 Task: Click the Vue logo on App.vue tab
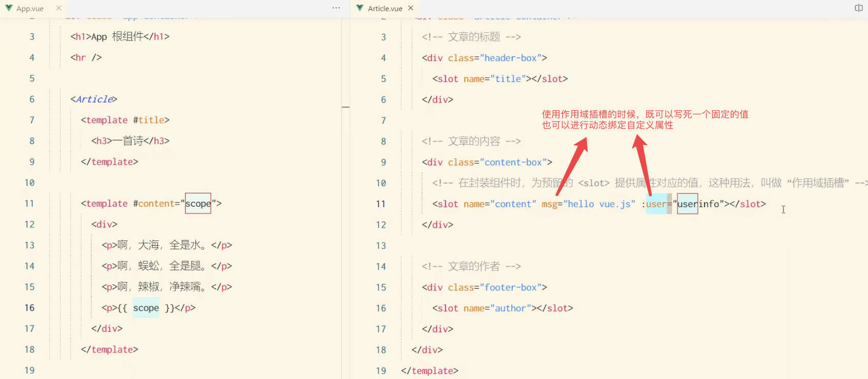tap(9, 8)
